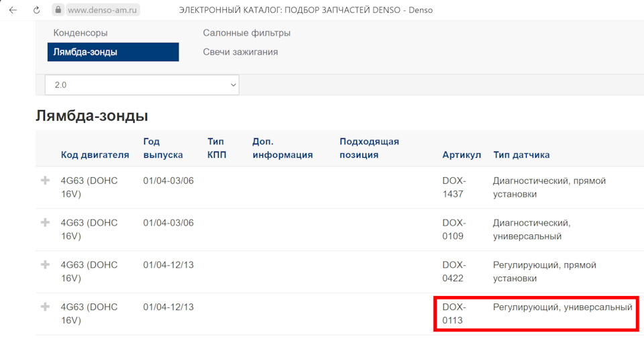The width and height of the screenshot is (644, 343).
Task: View site security via the lock icon
Action: [58, 9]
